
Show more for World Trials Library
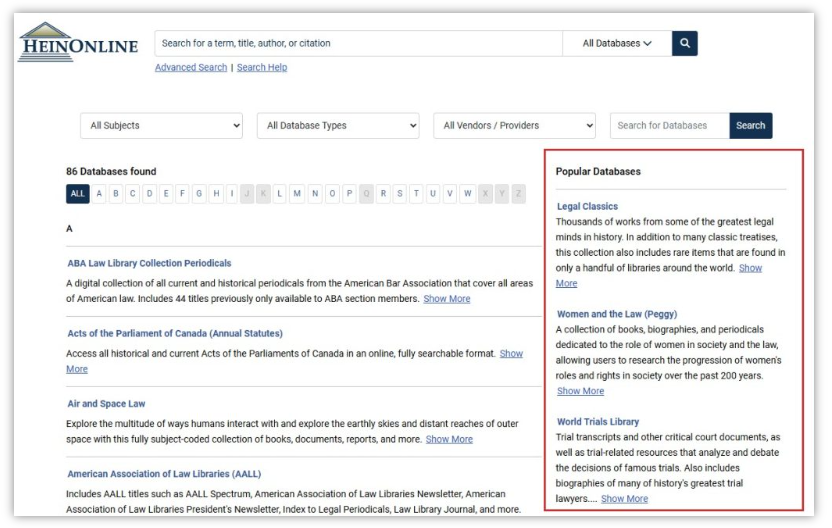coord(624,499)
